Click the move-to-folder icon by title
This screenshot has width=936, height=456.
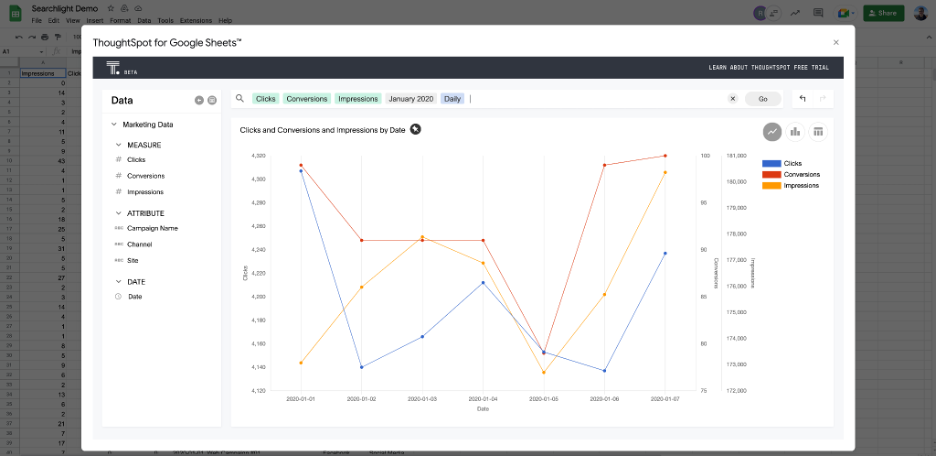[x=124, y=9]
